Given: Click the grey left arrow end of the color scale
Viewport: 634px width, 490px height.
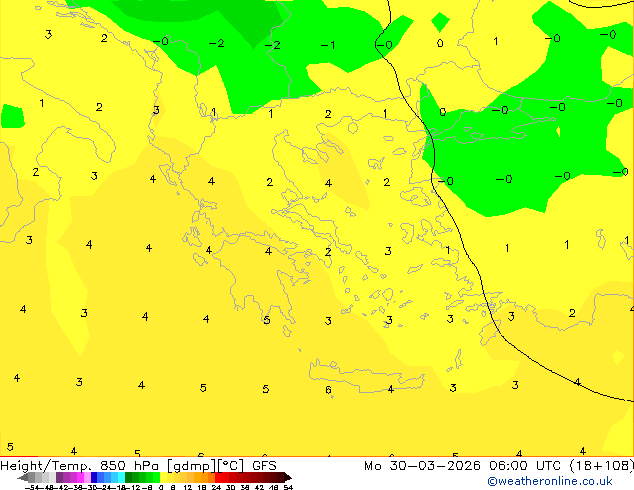Looking at the screenshot, I should click(23, 477).
